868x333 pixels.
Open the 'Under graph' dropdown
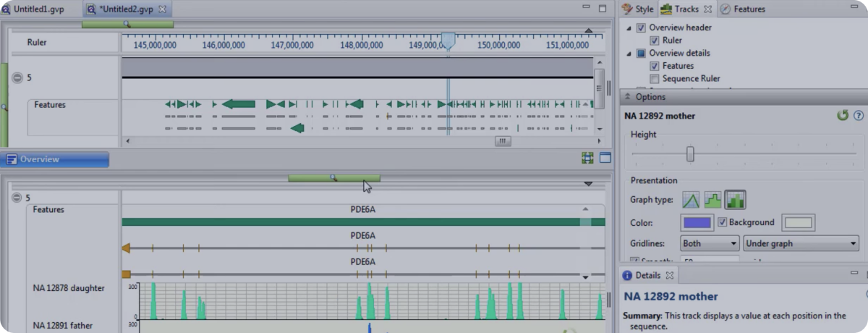[801, 243]
